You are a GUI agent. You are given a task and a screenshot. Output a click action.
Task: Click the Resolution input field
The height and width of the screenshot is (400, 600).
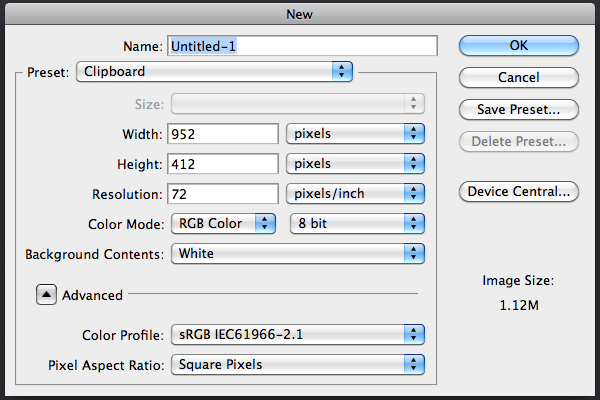click(223, 194)
